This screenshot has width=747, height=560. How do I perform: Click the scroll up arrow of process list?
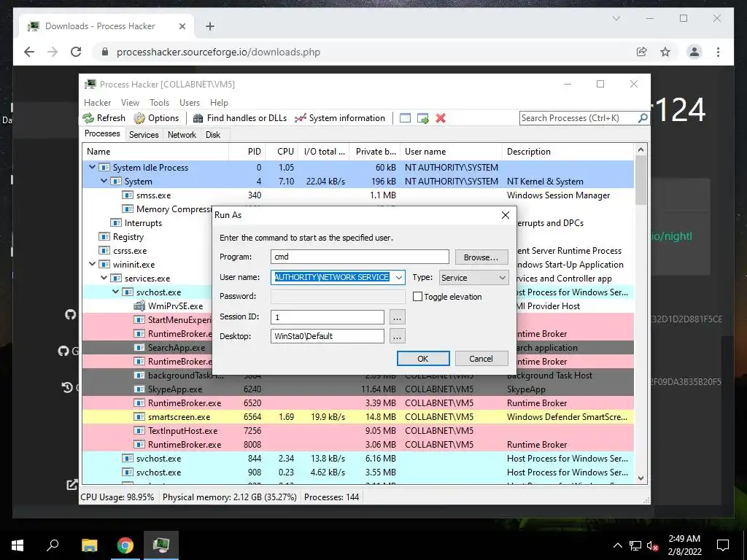pos(640,150)
